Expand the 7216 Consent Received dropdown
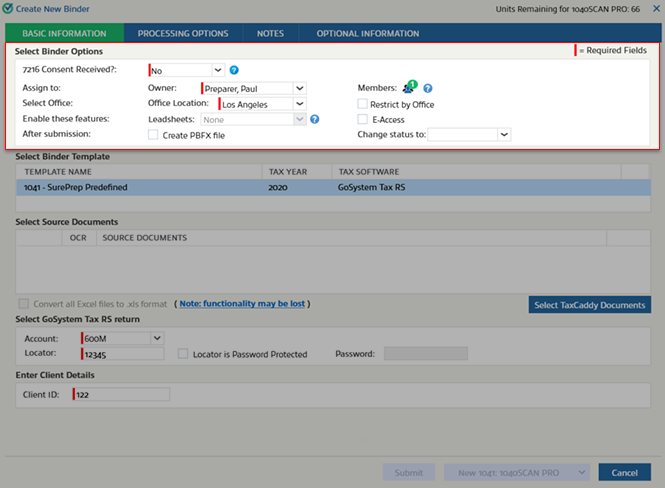665x488 pixels. [x=218, y=70]
